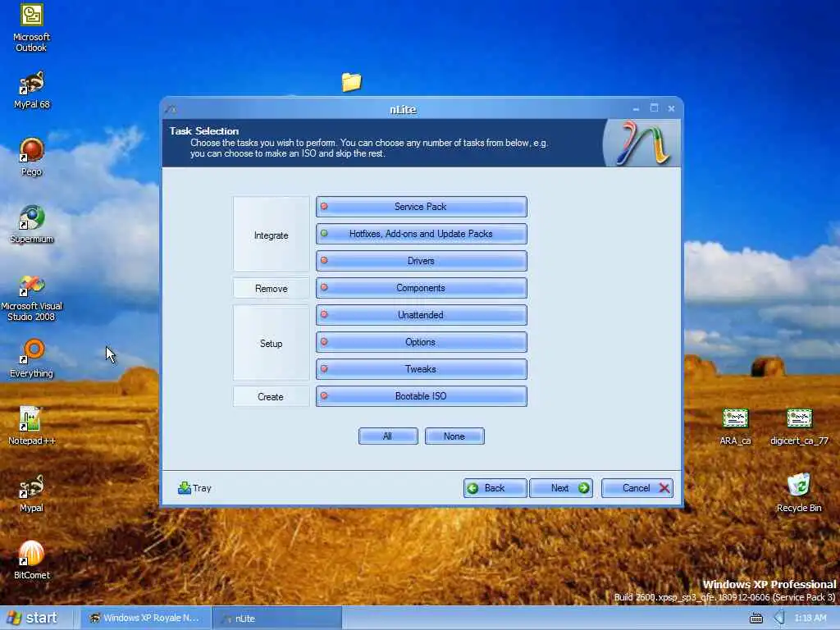Click the nLite taskbar button
Screen dimensions: 840x630
point(277,619)
